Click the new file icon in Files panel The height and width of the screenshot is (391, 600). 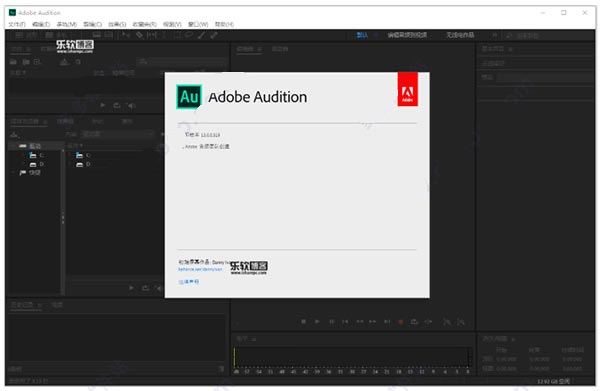37,62
